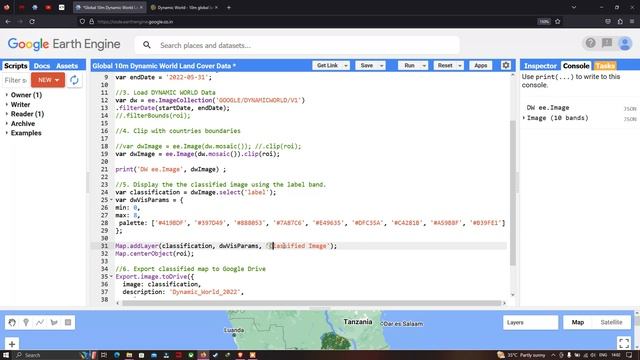This screenshot has height=360, width=640.
Task: Select the draw line tool
Action: pos(40,322)
